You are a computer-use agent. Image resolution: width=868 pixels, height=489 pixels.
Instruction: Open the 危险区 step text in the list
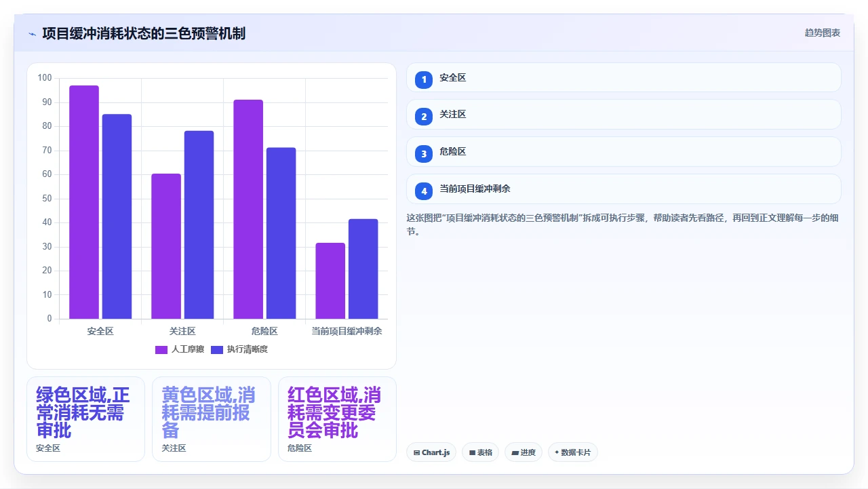pyautogui.click(x=452, y=152)
